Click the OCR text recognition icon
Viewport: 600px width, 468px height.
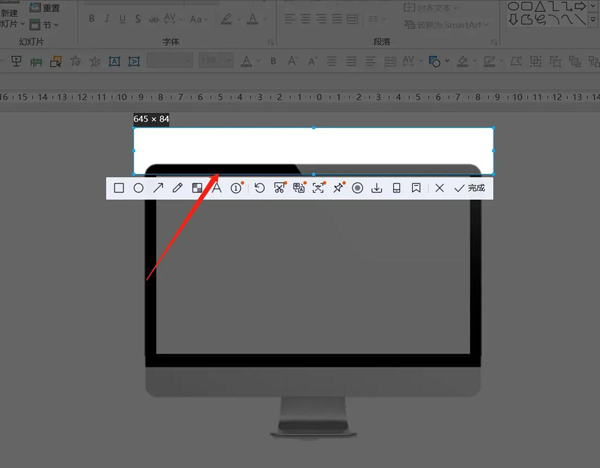pyautogui.click(x=319, y=188)
